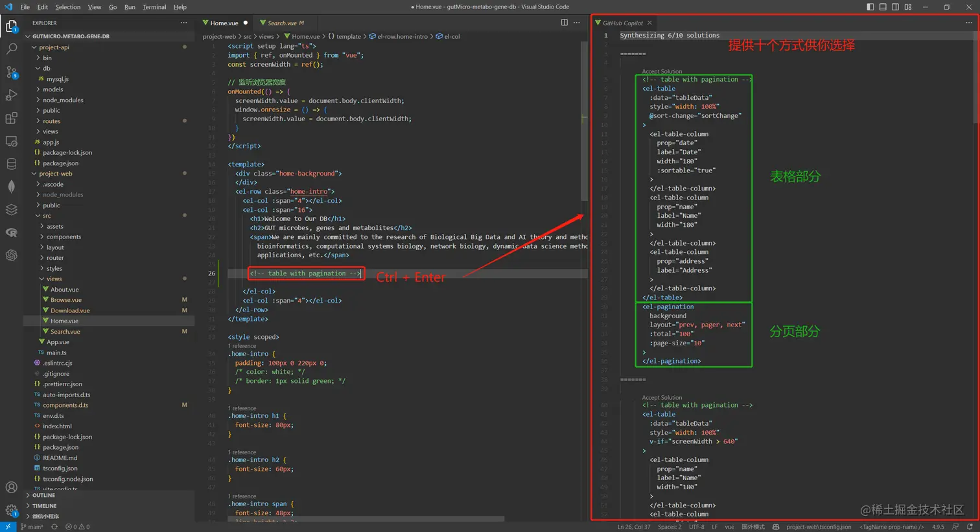Viewport: 980px width, 532px height.
Task: Open the Terminal menu
Action: point(154,7)
